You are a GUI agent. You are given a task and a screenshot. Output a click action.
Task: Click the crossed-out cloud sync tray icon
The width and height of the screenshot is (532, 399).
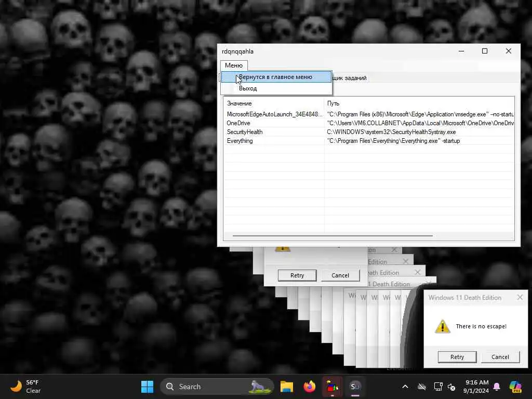coord(422,387)
